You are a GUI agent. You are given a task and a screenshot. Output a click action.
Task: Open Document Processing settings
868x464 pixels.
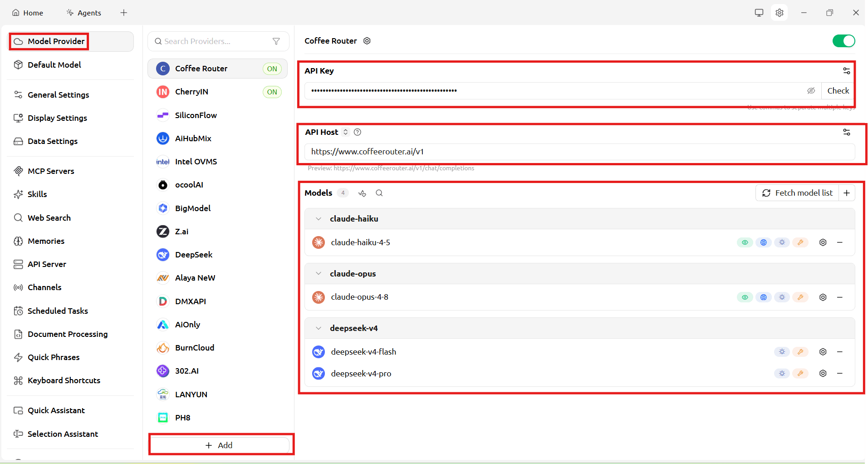[x=71, y=334]
